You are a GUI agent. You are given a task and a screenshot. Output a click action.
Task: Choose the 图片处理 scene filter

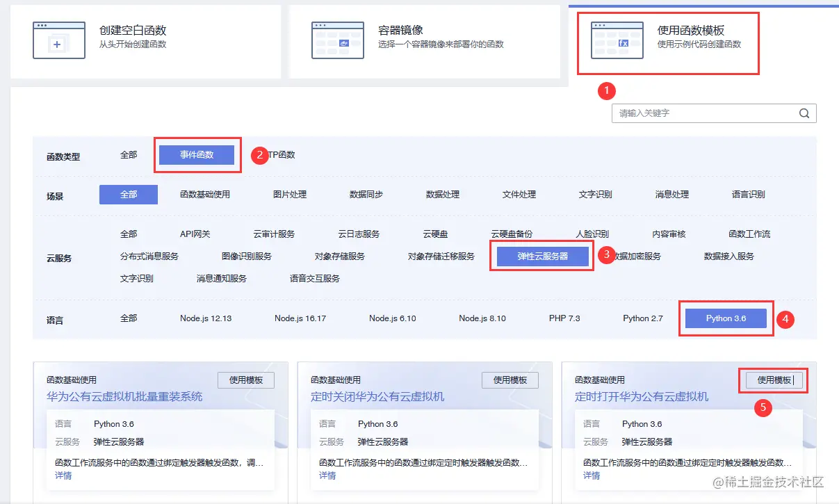tap(289, 195)
